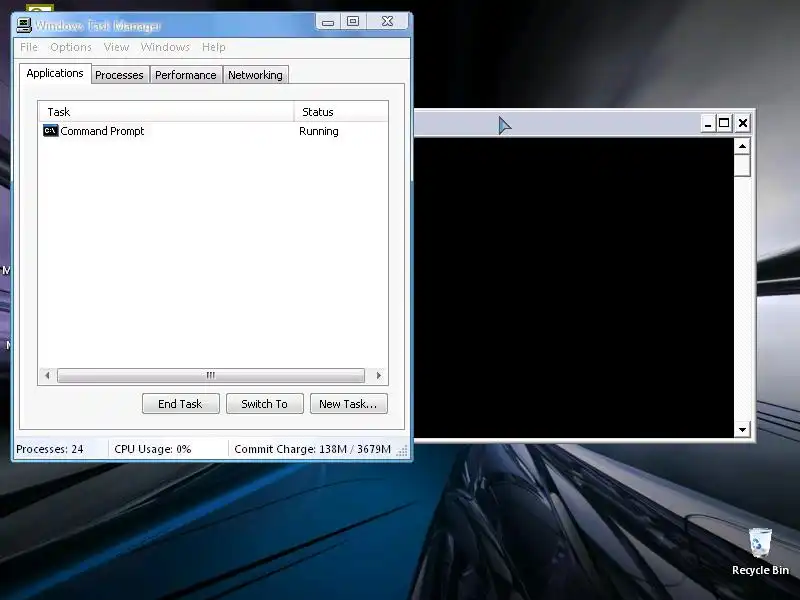Click the command window scroll down arrow

[742, 430]
